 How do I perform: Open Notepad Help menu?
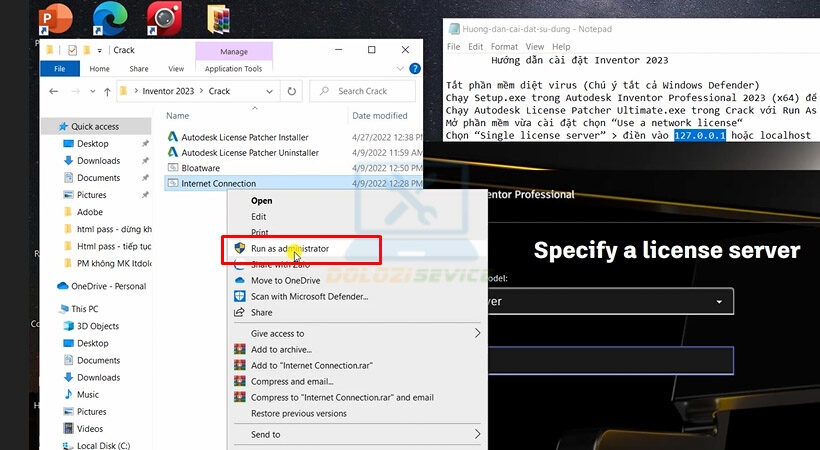[x=561, y=47]
